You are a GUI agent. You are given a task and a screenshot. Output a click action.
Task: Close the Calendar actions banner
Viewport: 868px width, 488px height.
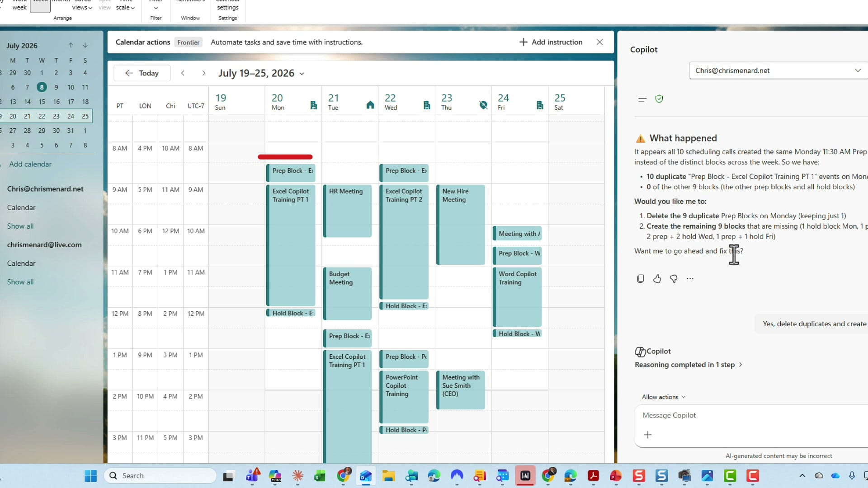pos(599,42)
